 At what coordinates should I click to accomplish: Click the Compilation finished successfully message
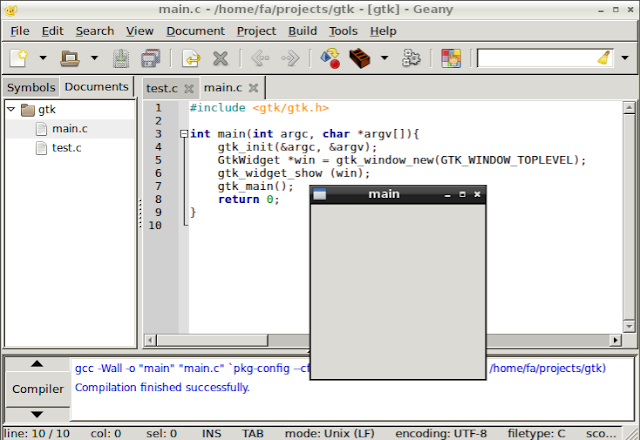click(162, 387)
